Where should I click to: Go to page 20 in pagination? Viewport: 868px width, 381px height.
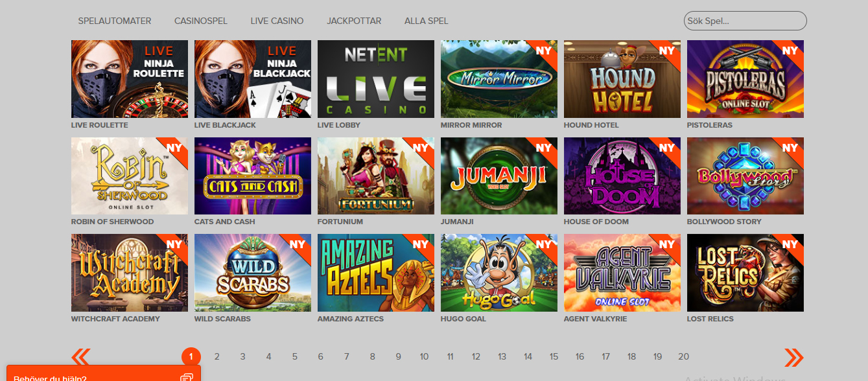click(x=683, y=356)
